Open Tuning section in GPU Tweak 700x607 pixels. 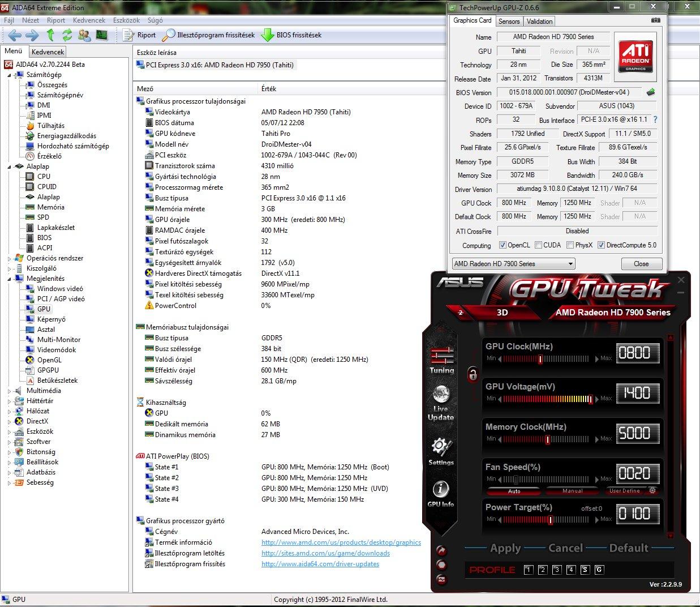click(441, 360)
